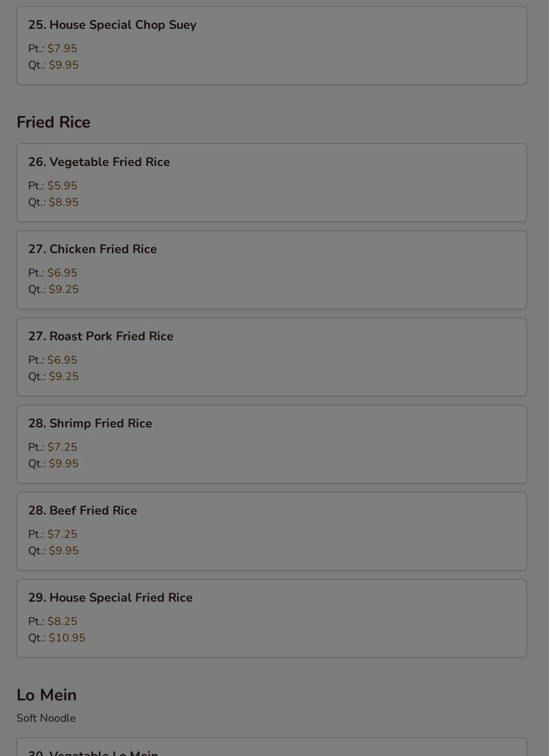
Task: Select Beef Fried Rice item
Action: (x=272, y=531)
